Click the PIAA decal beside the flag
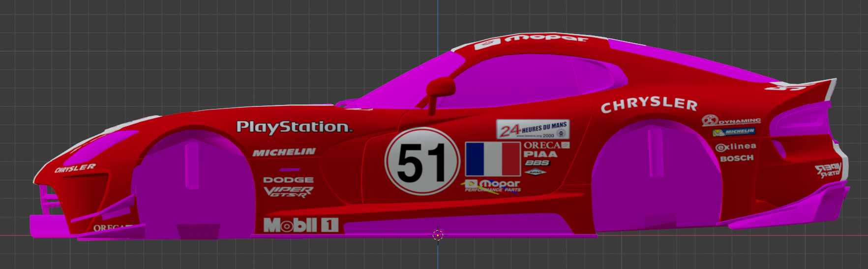 click(540, 154)
